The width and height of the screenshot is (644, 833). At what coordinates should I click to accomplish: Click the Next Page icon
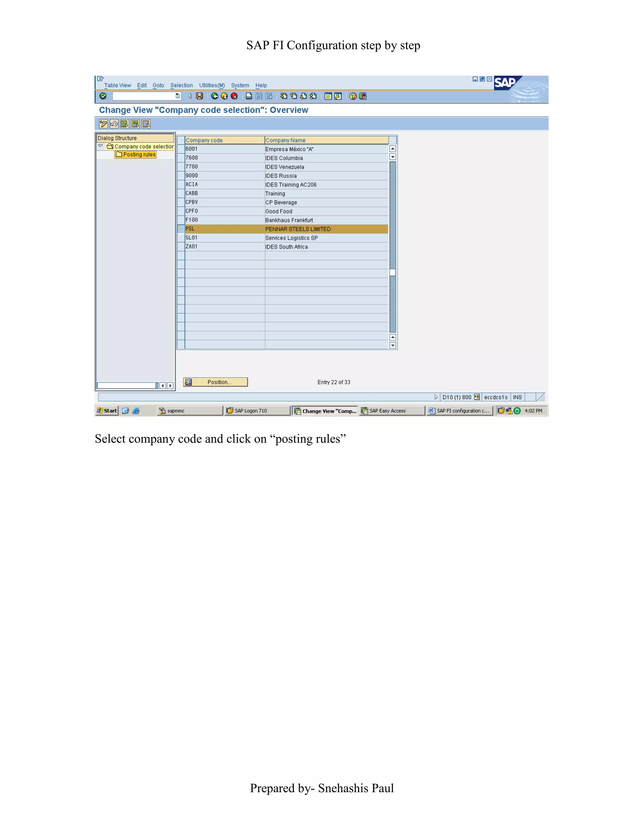[303, 96]
